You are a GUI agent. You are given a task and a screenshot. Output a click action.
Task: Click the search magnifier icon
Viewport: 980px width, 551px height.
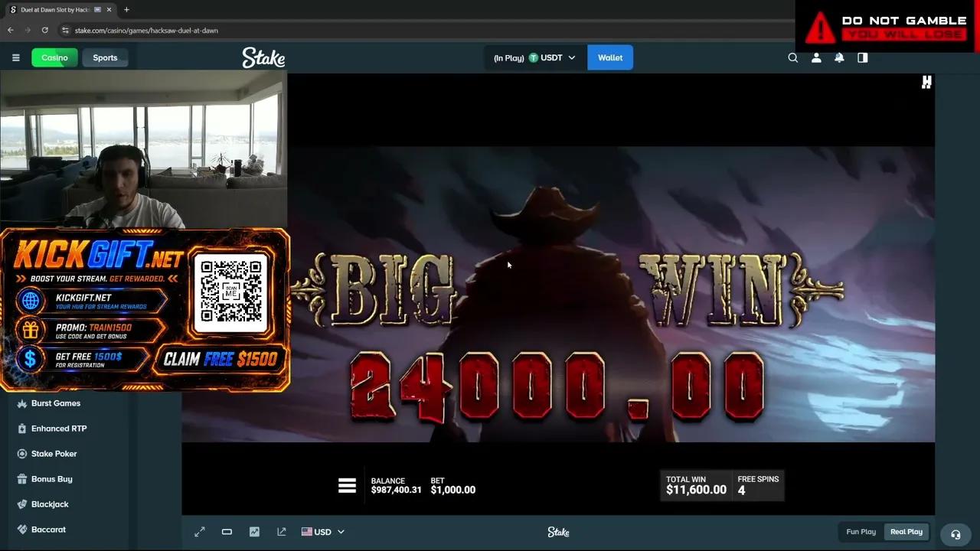click(793, 57)
